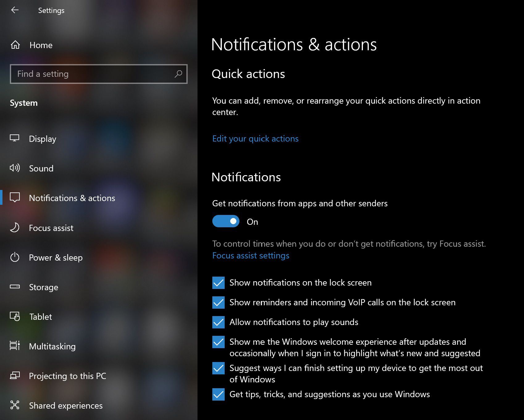Select the Storage drive icon
Viewport: 524px width, 420px height.
click(x=15, y=287)
